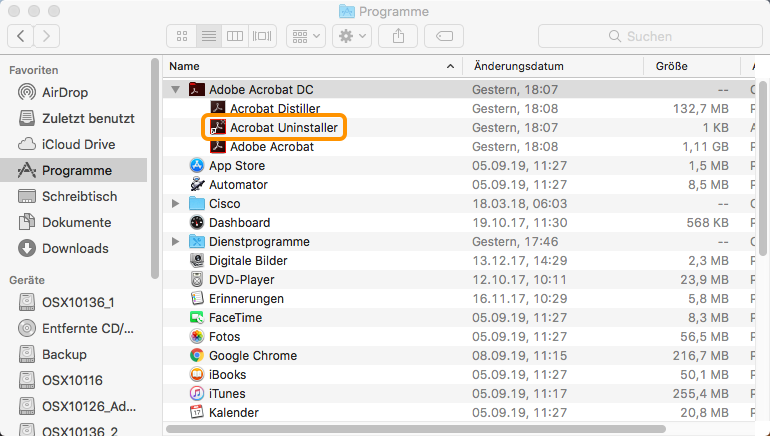The height and width of the screenshot is (436, 770).
Task: Click the file list vertical scrollbar
Action: [763, 168]
